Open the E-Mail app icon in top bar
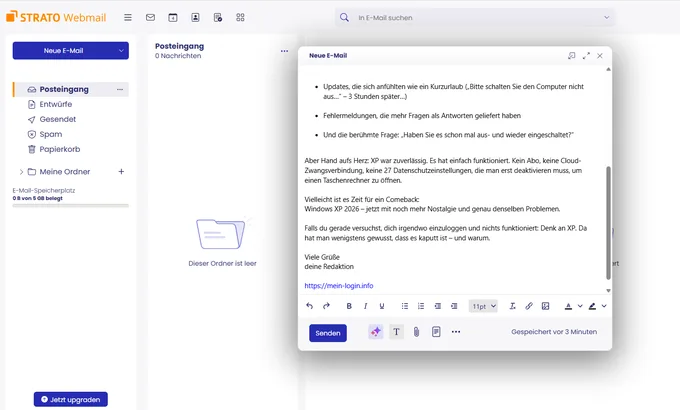Viewport: 680px width, 410px height. coord(150,17)
